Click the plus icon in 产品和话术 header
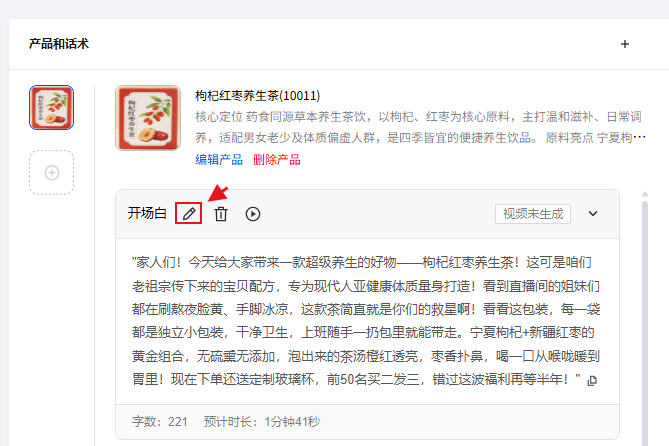The image size is (669, 446). click(x=625, y=44)
